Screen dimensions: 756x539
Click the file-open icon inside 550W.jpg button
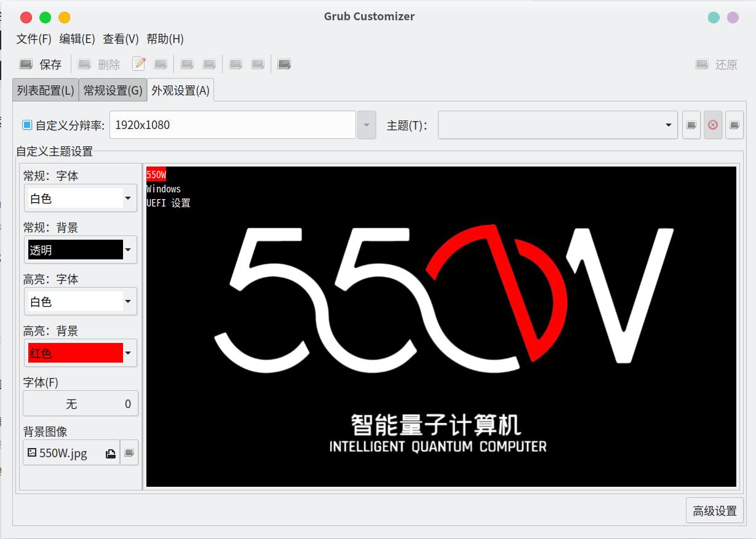110,454
